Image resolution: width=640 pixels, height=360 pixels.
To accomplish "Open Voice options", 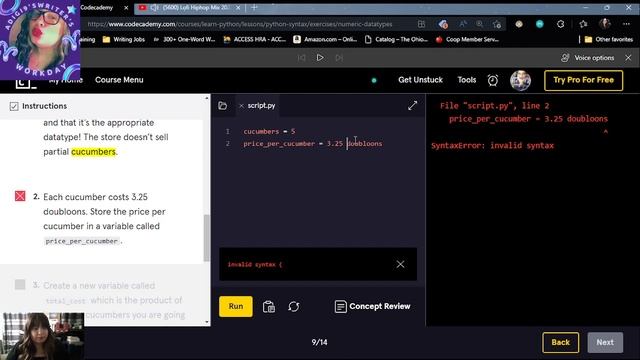I will coord(588,58).
